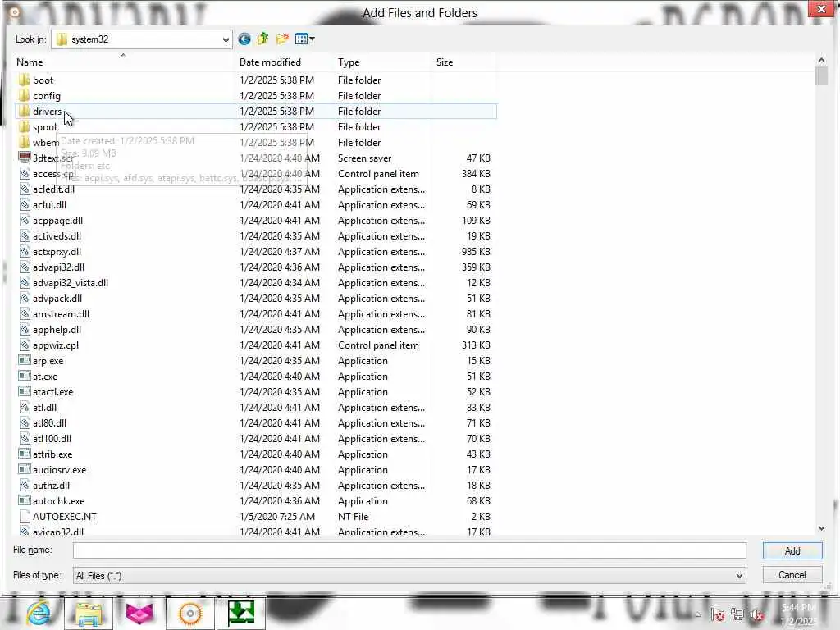Screen dimensions: 840x630
Task: Open the pink cube app in taskbar
Action: 139,614
